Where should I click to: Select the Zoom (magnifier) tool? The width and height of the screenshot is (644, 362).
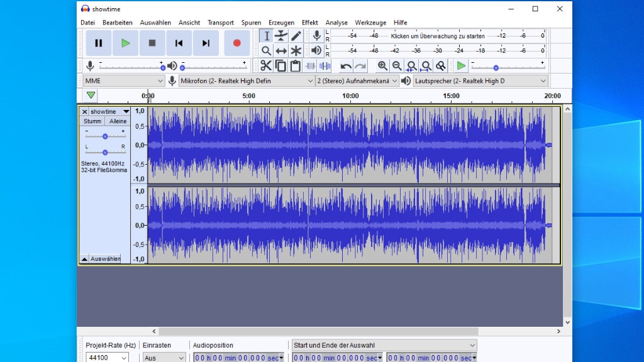tap(266, 51)
